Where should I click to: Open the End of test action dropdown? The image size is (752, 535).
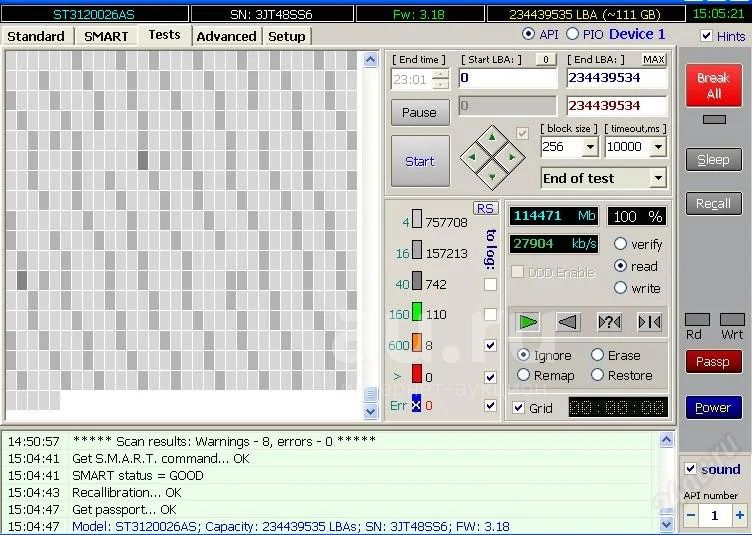[658, 178]
